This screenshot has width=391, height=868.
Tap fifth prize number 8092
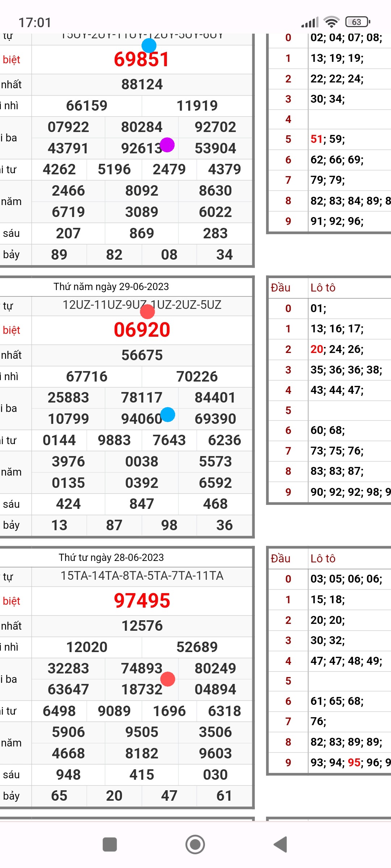pos(142,191)
